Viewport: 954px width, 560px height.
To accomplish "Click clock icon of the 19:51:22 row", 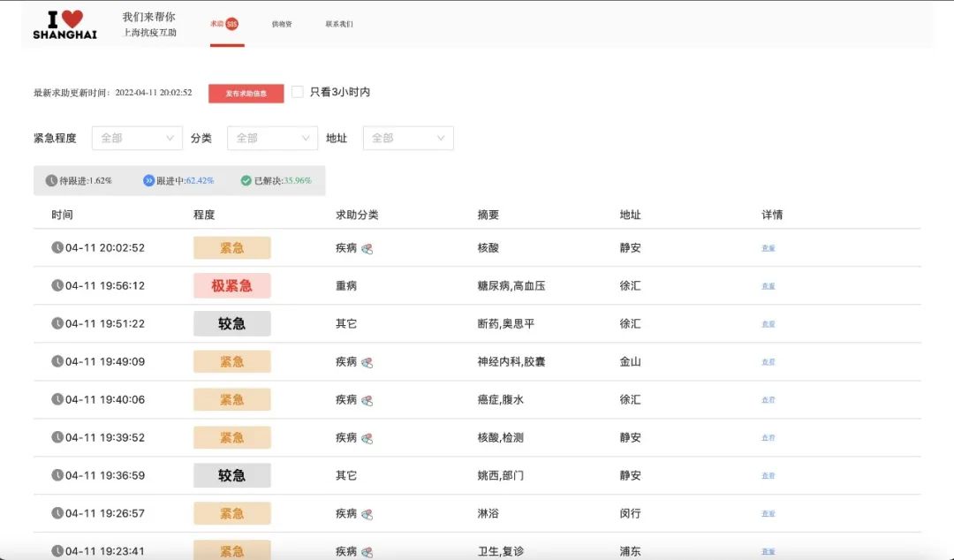I will (x=57, y=323).
